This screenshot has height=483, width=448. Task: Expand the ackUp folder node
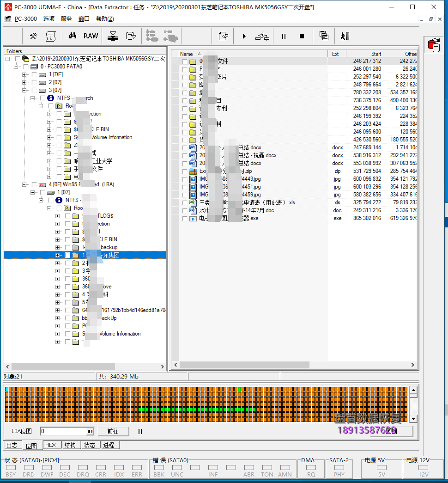[57, 318]
